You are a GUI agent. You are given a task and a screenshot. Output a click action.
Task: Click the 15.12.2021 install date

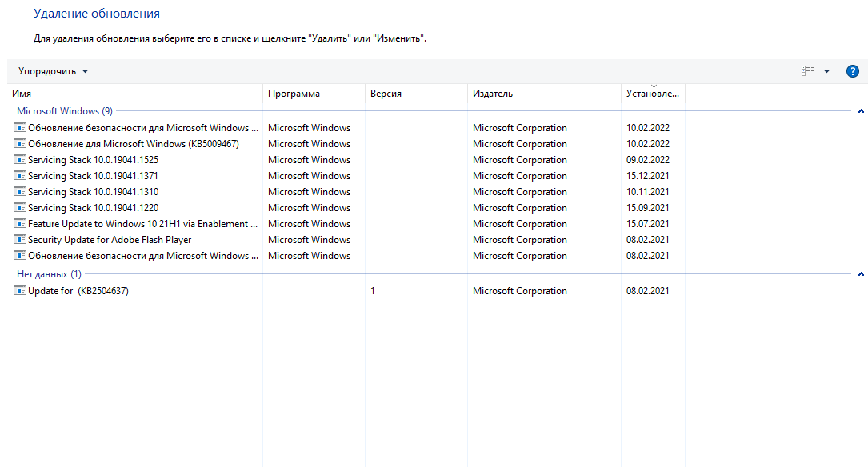coord(648,176)
